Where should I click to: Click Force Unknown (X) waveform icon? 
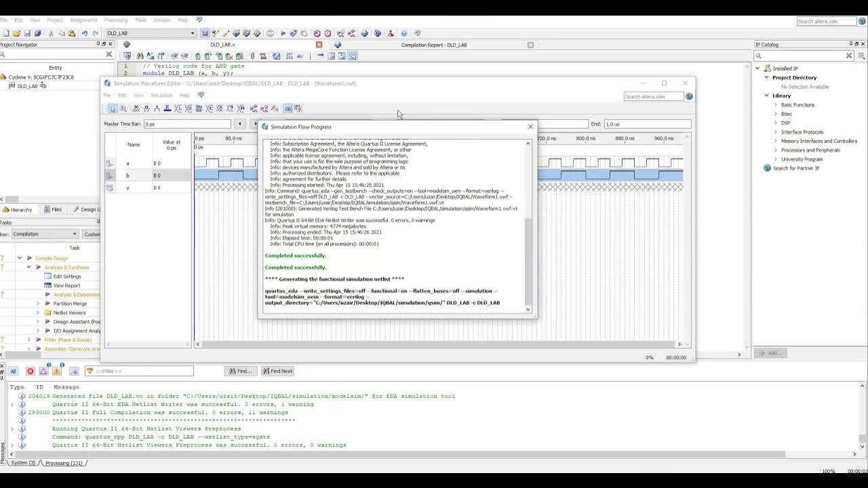(x=136, y=108)
